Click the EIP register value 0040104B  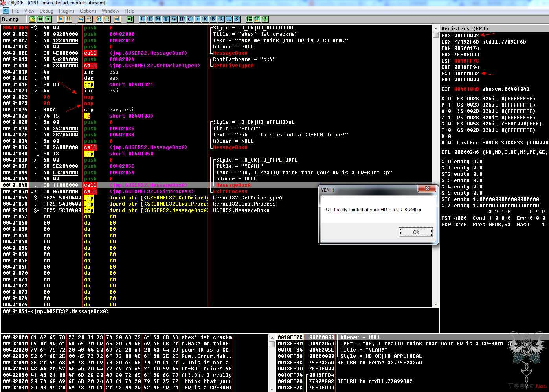coord(466,89)
